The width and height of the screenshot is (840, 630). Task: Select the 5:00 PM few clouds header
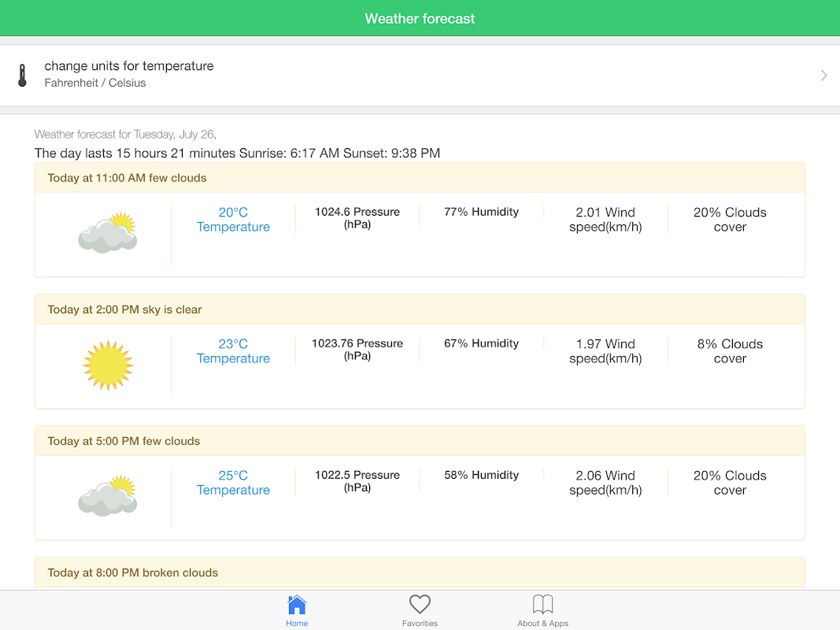(124, 441)
